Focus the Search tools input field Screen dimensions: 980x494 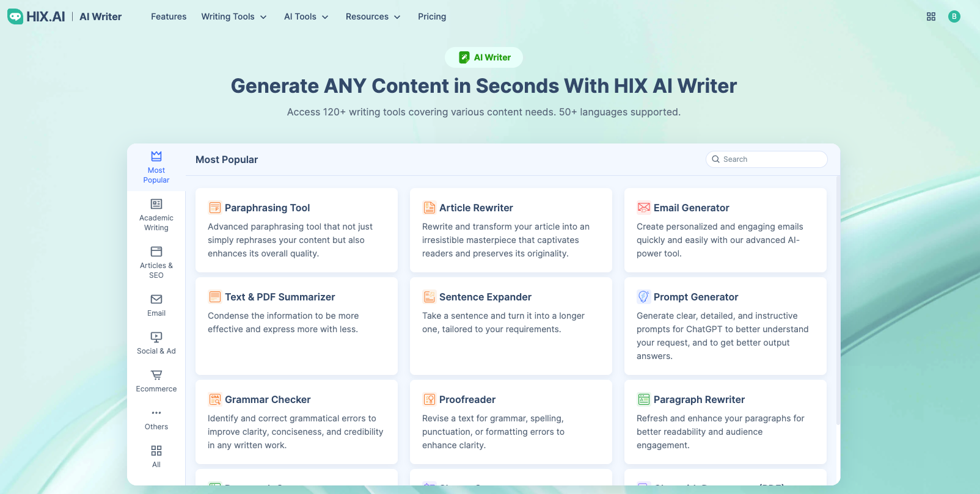(767, 159)
